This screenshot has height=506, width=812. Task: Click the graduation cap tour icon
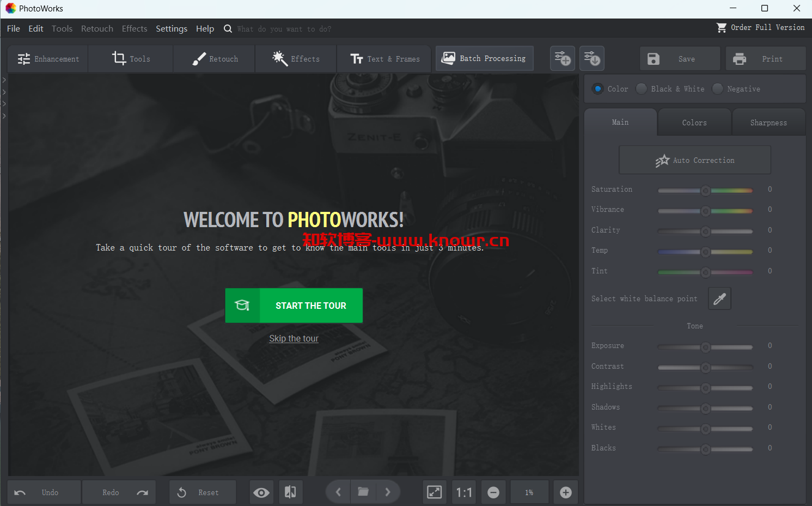242,306
